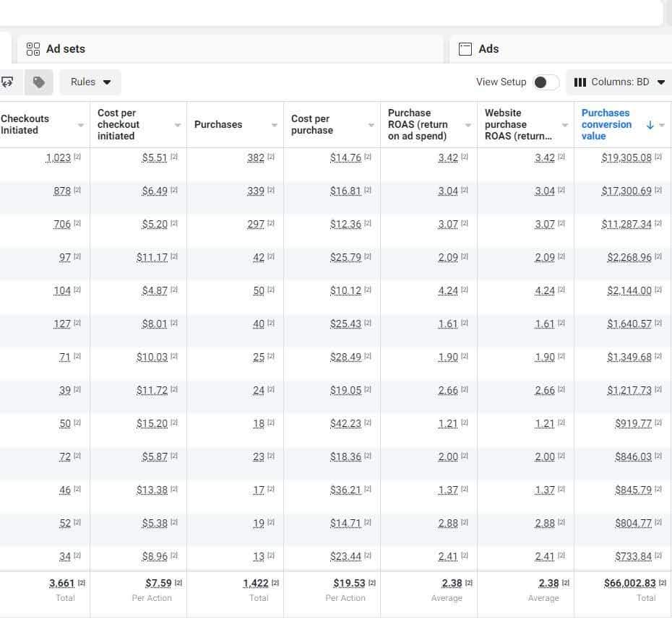
Task: Click the footnote marker beside $733.84
Action: tap(658, 555)
